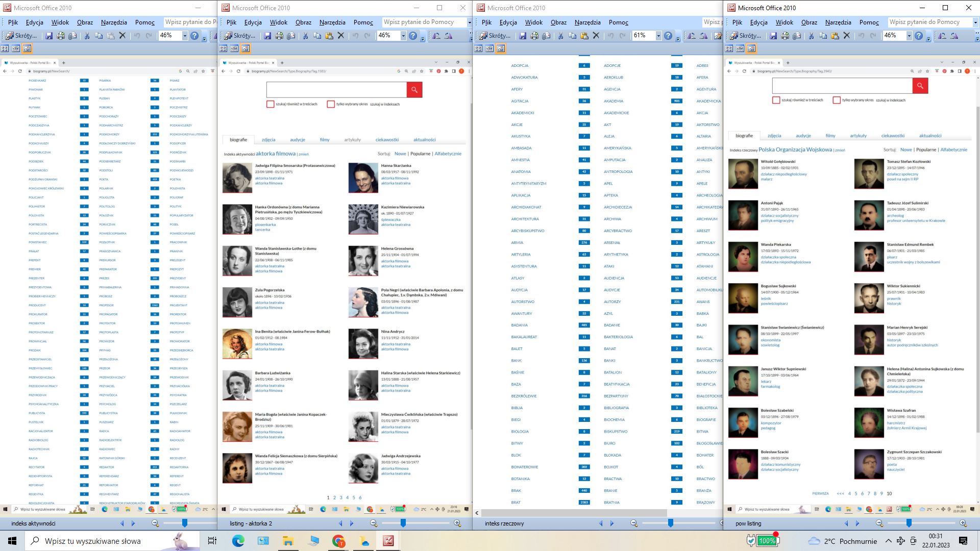The height and width of the screenshot is (551, 980).
Task: Click Cut scissors icon in 'pow listing' window
Action: point(811,36)
